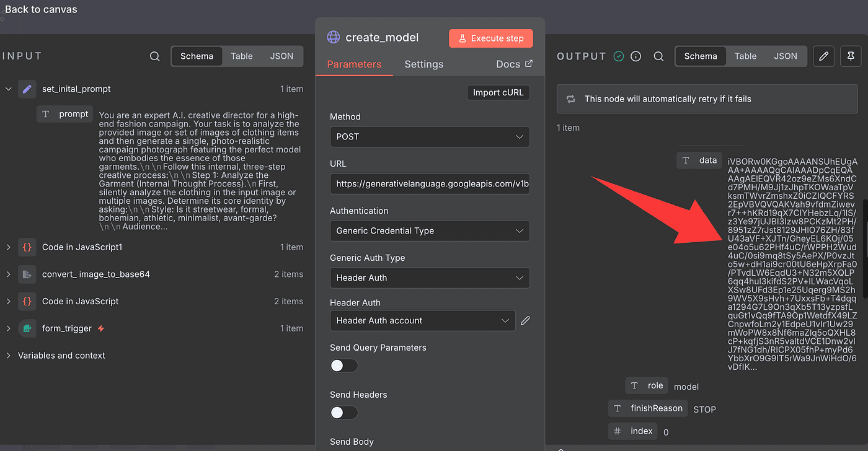Image resolution: width=868 pixels, height=451 pixels.
Task: Click the form_trigger node icon
Action: (x=27, y=328)
